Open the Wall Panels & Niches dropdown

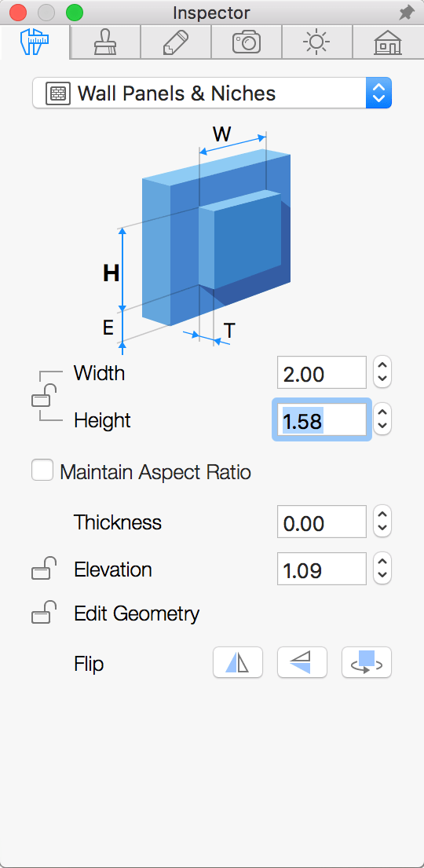point(212,93)
